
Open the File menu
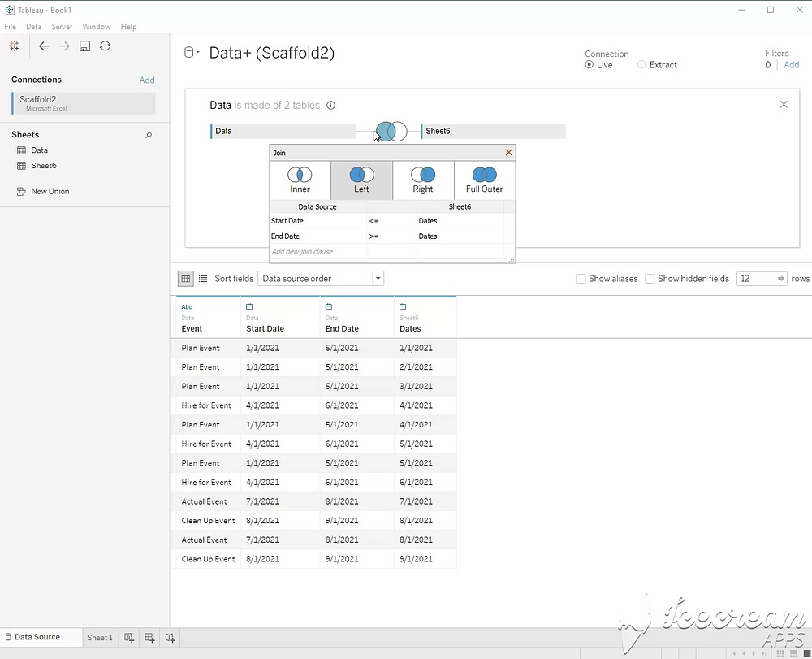(x=11, y=27)
